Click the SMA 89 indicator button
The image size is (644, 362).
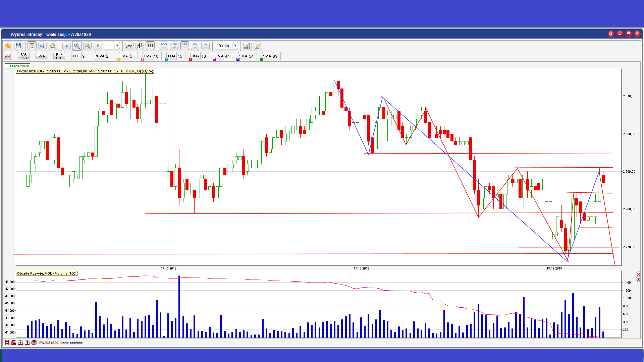(x=267, y=56)
